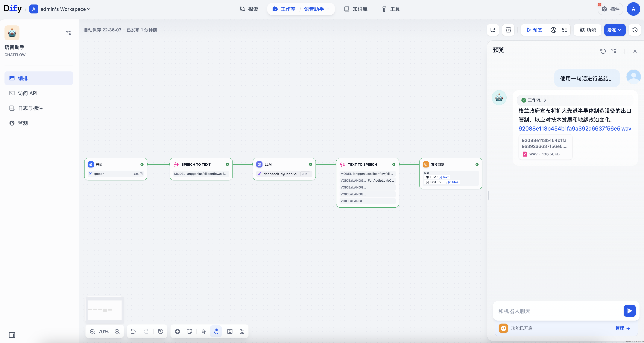644x343 pixels.
Task: Go to 日志与标注 logs menu
Action: [30, 108]
